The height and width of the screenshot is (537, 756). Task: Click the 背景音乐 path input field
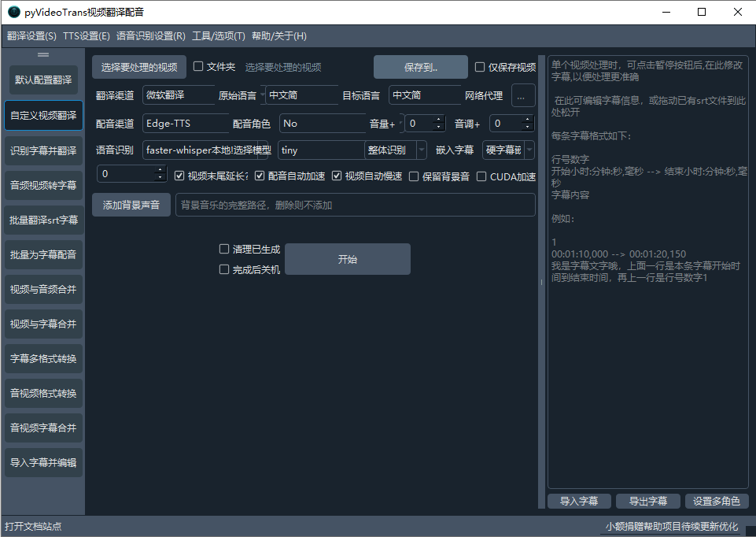(355, 205)
